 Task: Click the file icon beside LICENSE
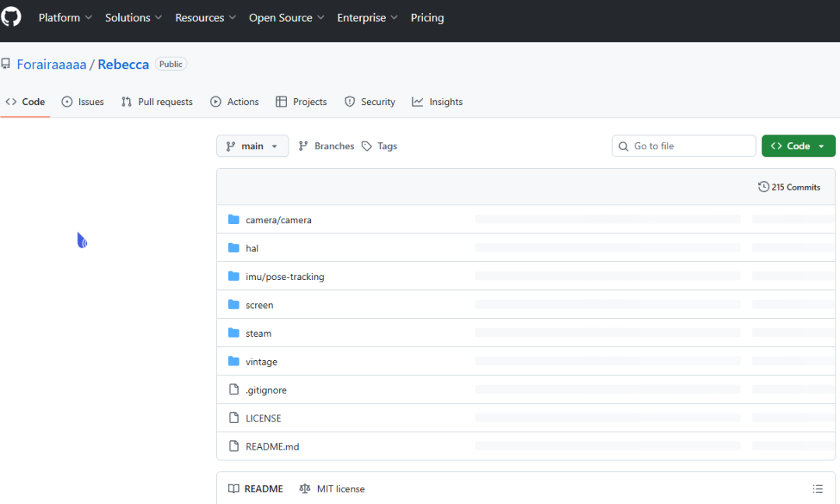[233, 418]
